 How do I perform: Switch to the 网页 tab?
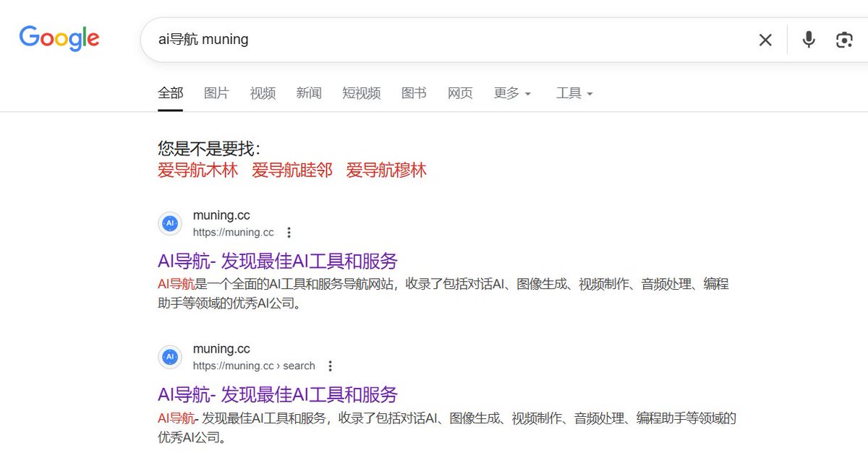[x=460, y=93]
